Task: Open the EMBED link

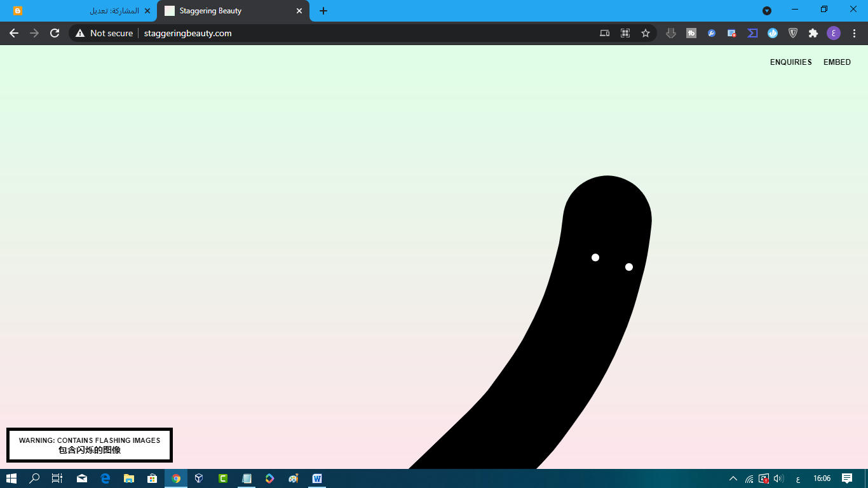Action: click(x=837, y=62)
